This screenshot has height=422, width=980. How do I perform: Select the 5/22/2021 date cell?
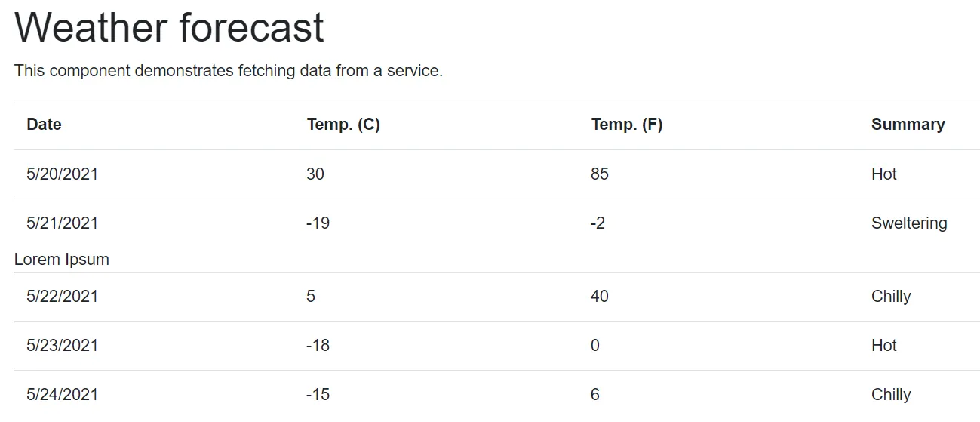[62, 297]
